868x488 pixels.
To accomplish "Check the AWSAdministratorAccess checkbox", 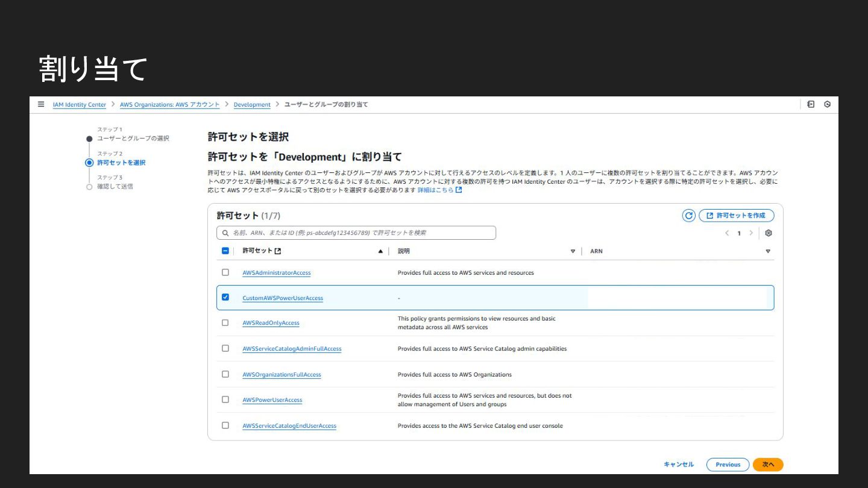I will coord(225,272).
